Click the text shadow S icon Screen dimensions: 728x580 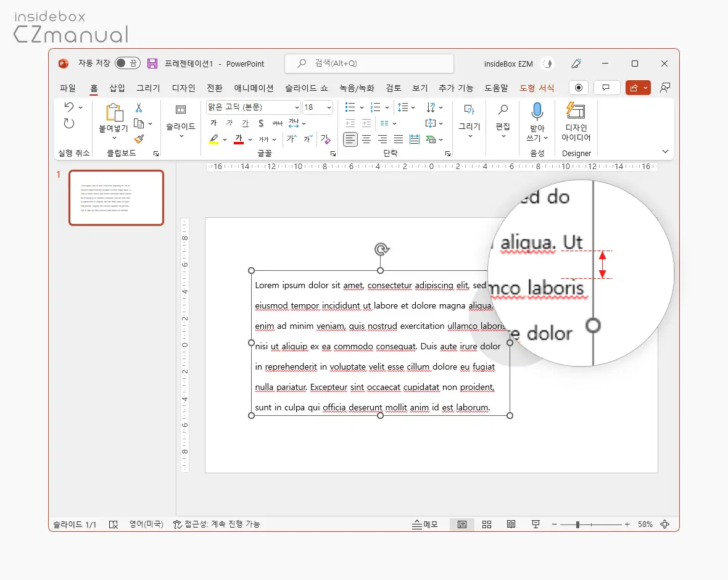point(261,123)
